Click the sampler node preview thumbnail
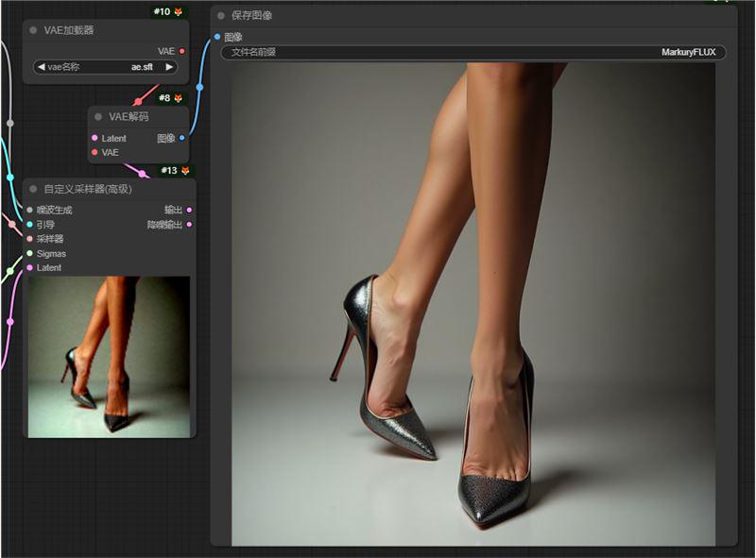Viewport: 756px width, 558px height. [x=109, y=356]
